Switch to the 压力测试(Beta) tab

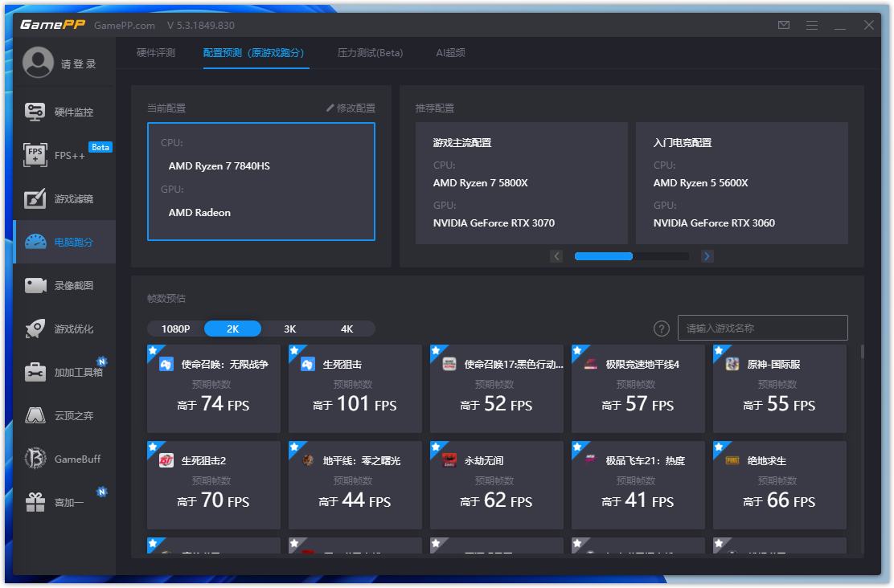click(x=370, y=53)
